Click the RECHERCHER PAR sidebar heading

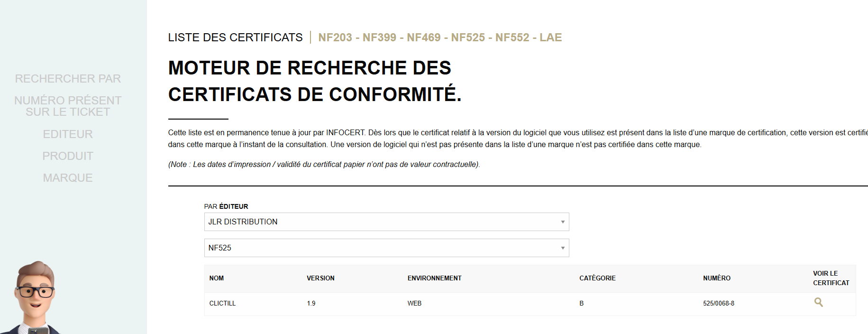68,79
